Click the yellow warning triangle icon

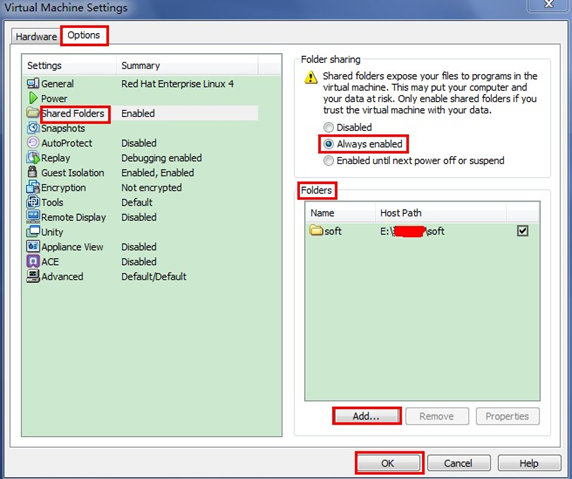pos(311,77)
